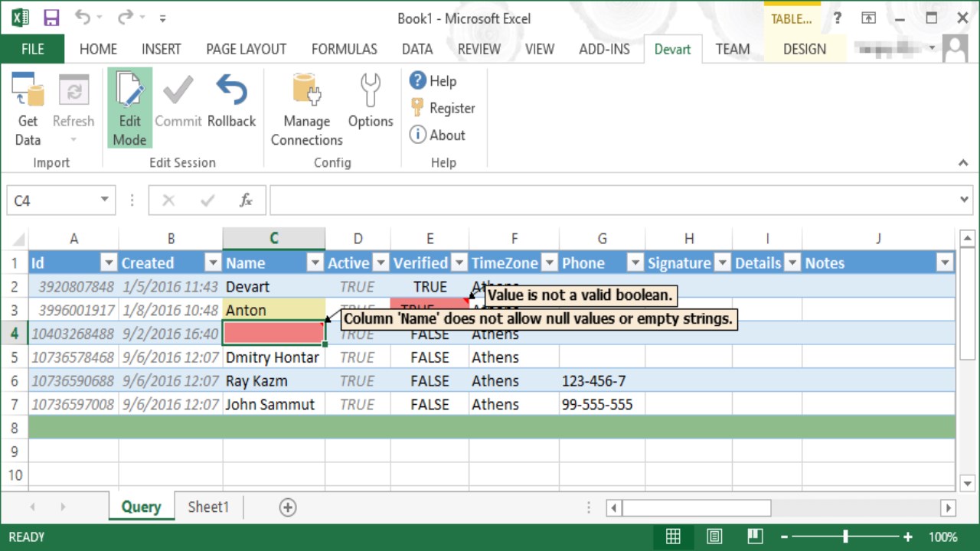Click the horizontal scrollbar right arrow
980x551 pixels.
coord(948,507)
